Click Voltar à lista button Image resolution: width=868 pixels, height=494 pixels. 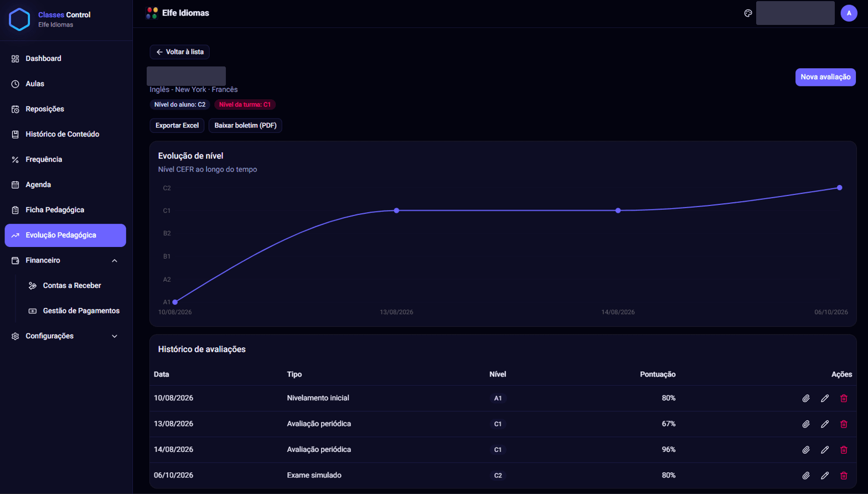[179, 52]
